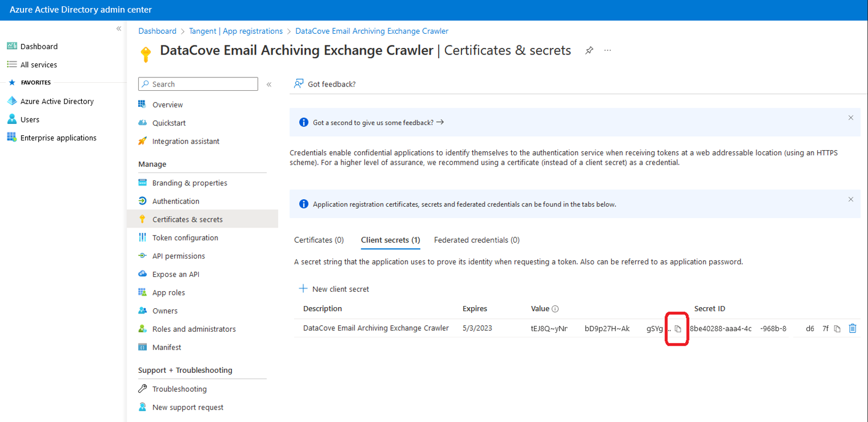Image resolution: width=868 pixels, height=422 pixels.
Task: Switch to the Certificates (0) tab
Action: pos(319,240)
